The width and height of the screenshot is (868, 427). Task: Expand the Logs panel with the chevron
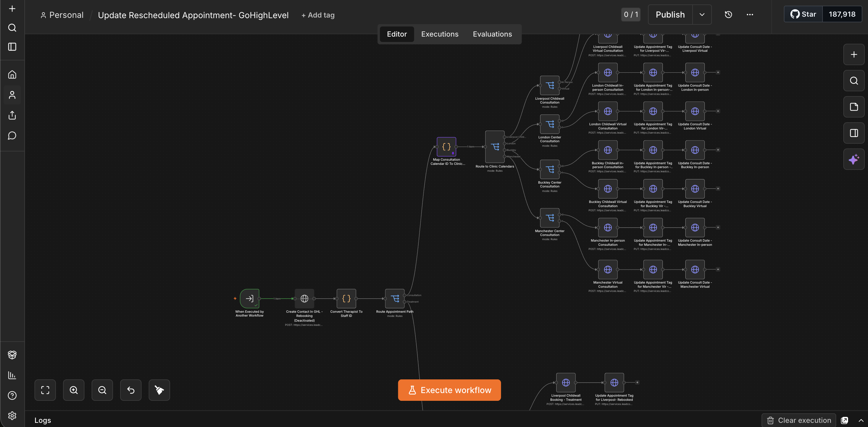coord(861,420)
